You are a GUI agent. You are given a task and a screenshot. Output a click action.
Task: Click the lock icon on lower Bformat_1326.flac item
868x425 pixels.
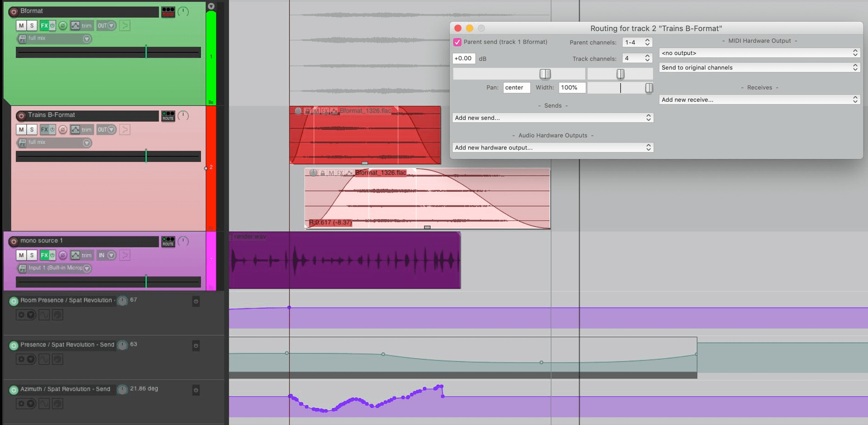click(x=323, y=173)
